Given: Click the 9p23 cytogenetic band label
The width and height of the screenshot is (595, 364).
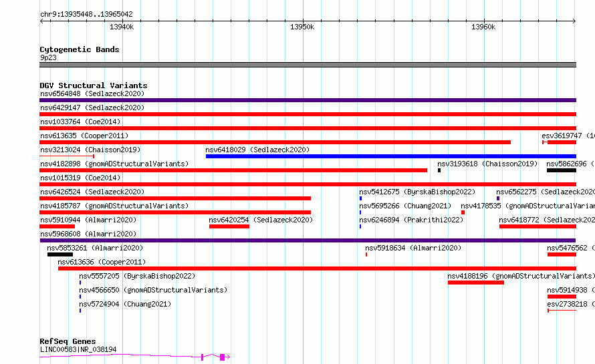Looking at the screenshot, I should click(48, 57).
